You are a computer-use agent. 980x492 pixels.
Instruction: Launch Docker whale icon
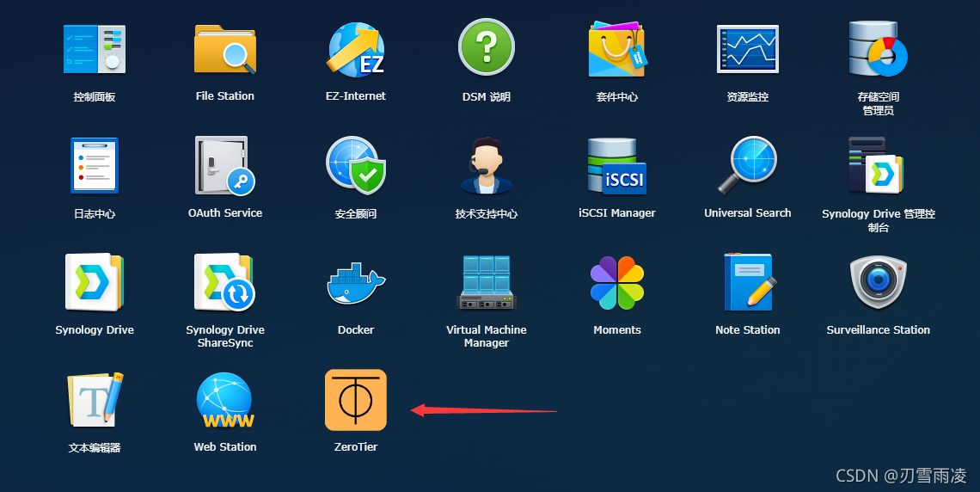click(x=356, y=283)
